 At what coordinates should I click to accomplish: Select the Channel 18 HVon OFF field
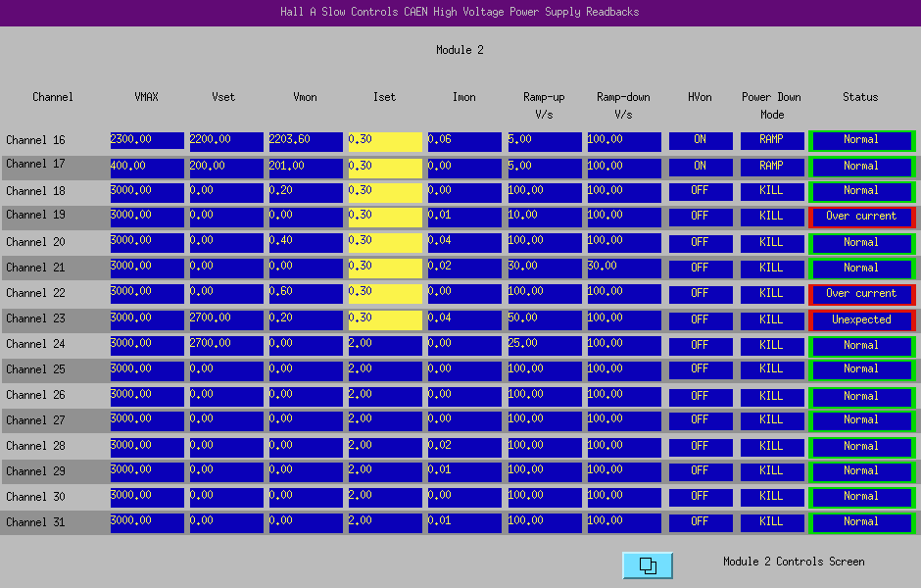[x=701, y=192]
